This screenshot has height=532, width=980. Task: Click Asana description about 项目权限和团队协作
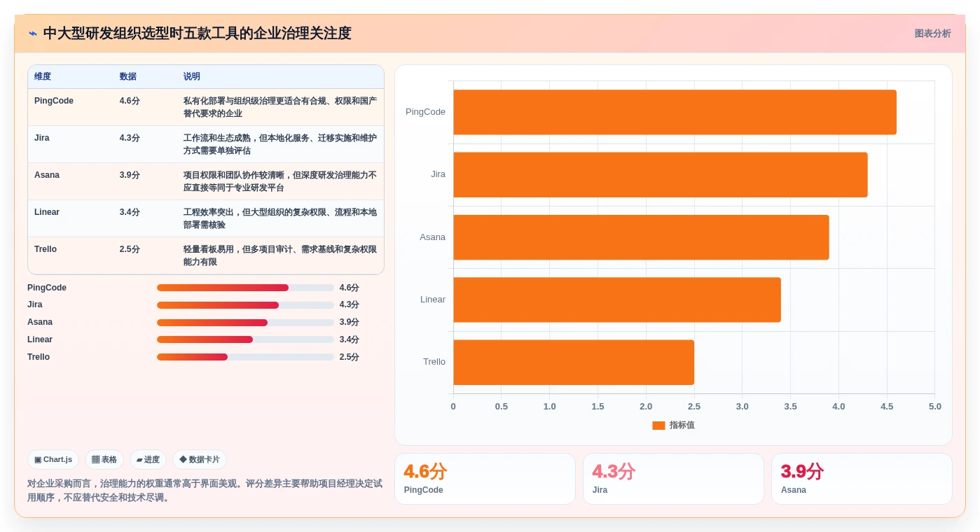(x=280, y=181)
